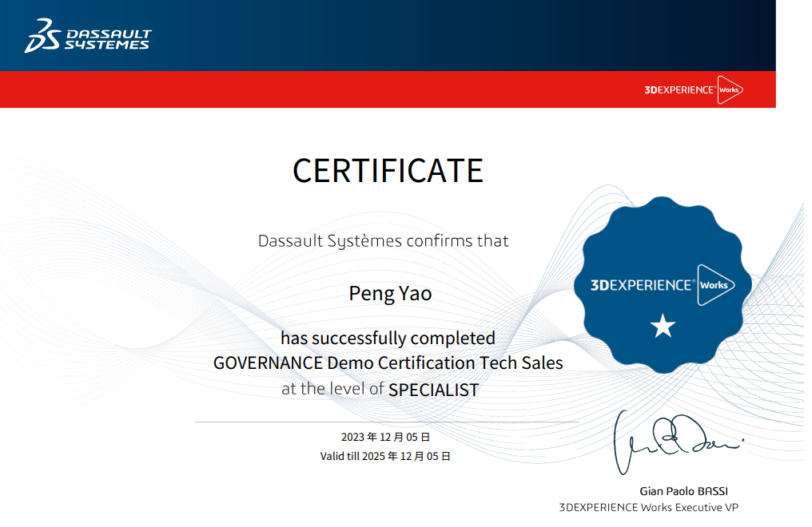Screen dimensions: 812x527
Task: Click the issue date '2023 年 12 月 05 日'
Action: [385, 437]
